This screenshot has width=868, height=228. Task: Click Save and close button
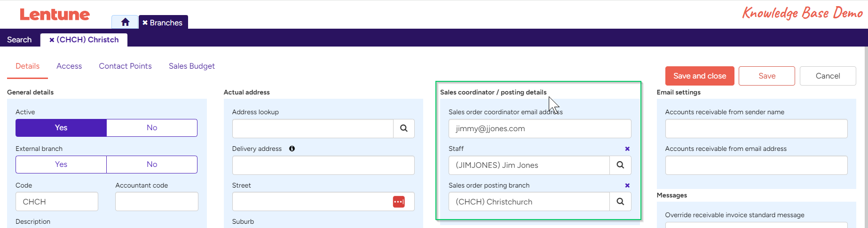700,76
